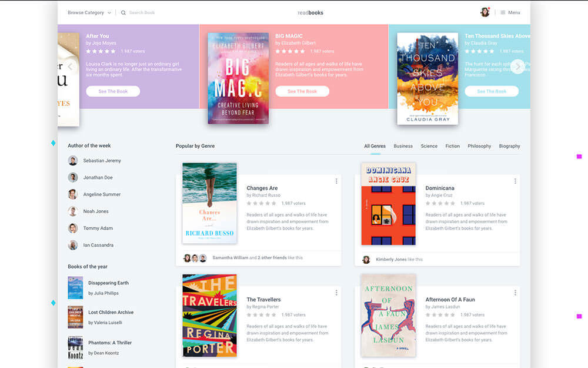Click Afternoon Of A Faun title
588x368 pixels.
(x=450, y=300)
